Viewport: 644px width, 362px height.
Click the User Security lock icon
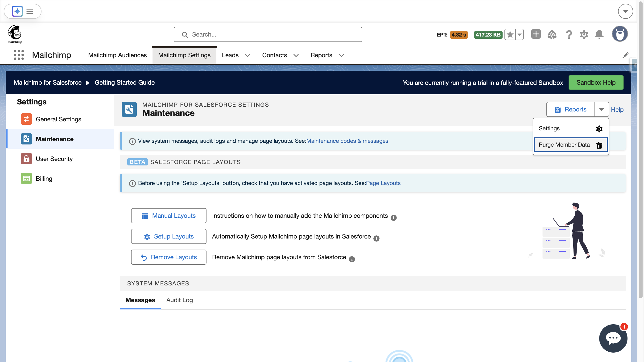(x=26, y=159)
